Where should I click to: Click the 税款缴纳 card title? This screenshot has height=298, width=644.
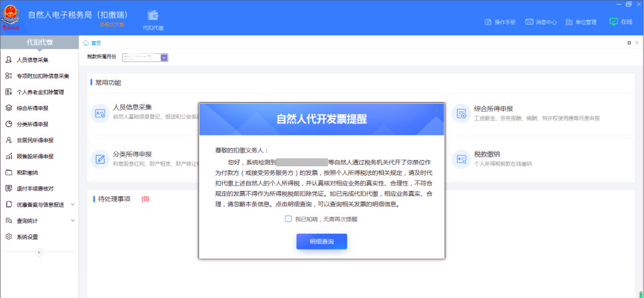click(487, 154)
